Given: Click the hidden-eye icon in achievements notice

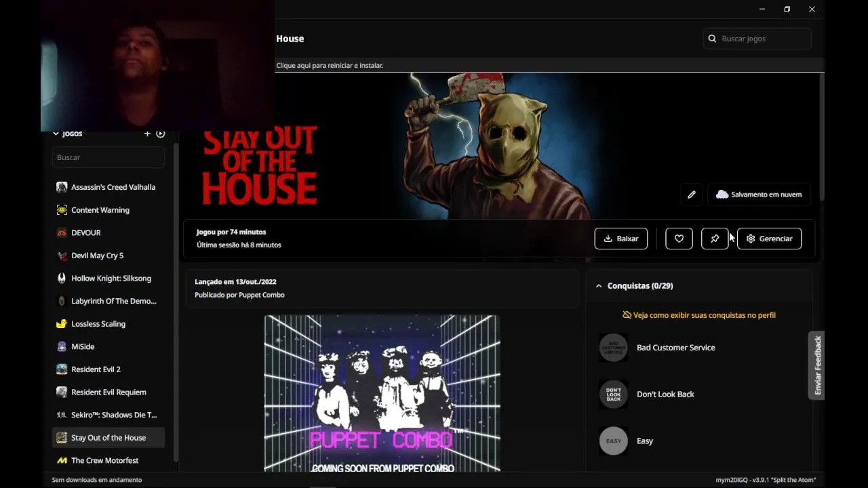Looking at the screenshot, I should [x=627, y=315].
